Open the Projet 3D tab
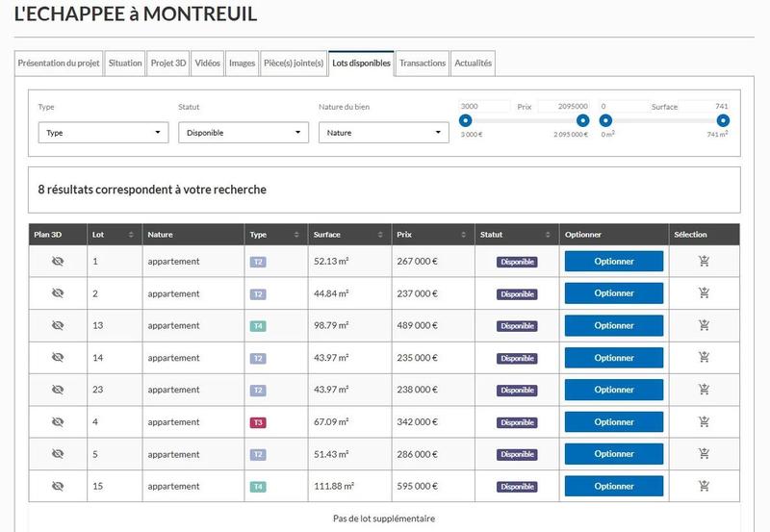Screen dimensions: 770x532 click(x=167, y=63)
